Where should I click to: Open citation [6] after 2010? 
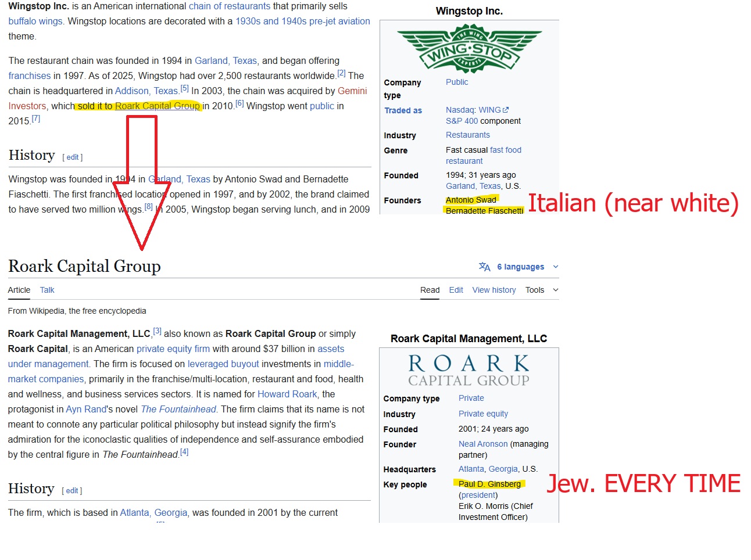pyautogui.click(x=239, y=103)
